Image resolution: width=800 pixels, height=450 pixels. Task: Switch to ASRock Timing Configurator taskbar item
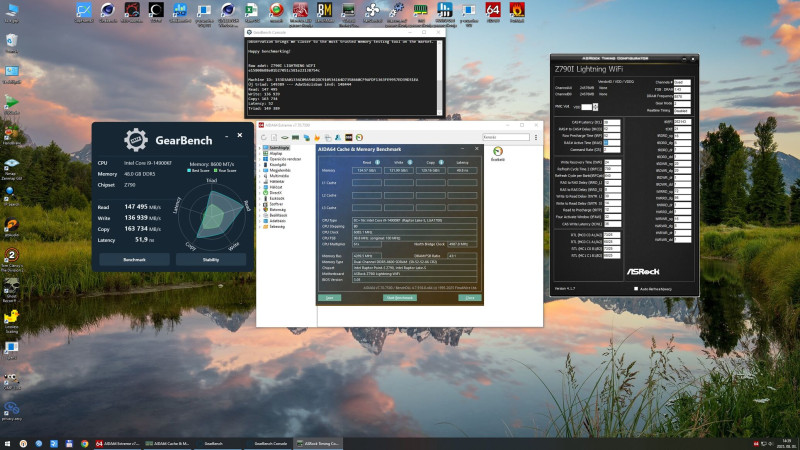click(x=317, y=444)
